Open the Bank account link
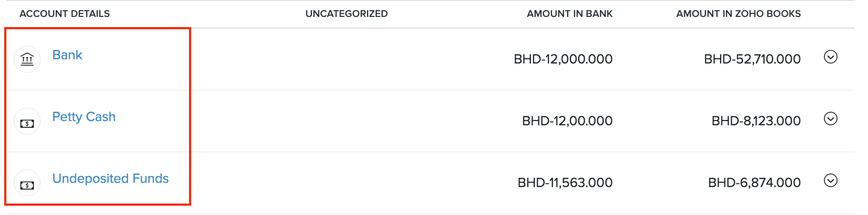Screen dimensions: 868x215 (67, 55)
